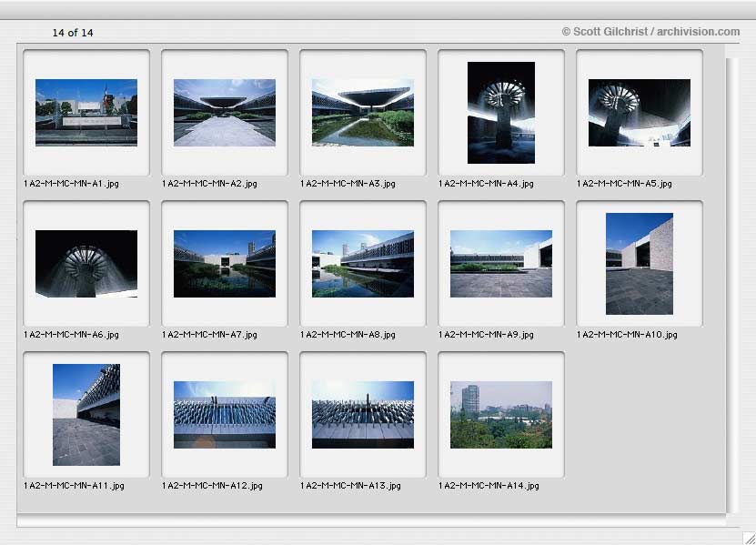
Task: Open thumbnail 1A2-M-MC-MN-A11.jpg lattice facade
Action: (x=86, y=415)
